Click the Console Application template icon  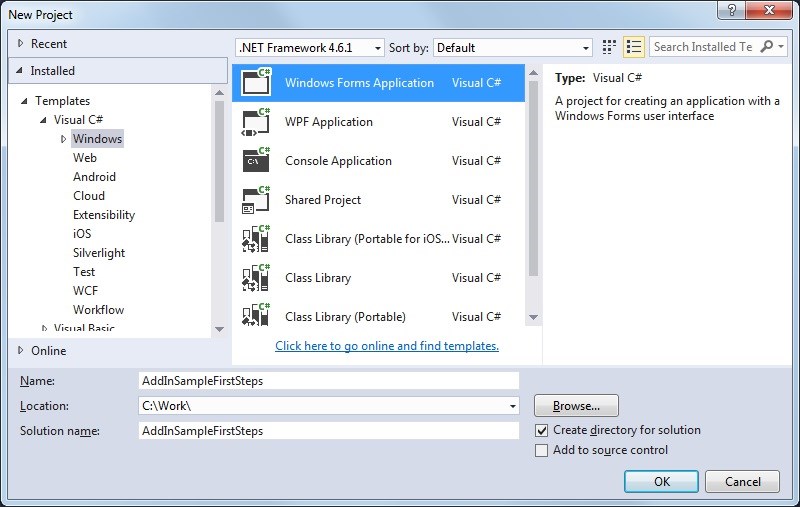click(256, 161)
